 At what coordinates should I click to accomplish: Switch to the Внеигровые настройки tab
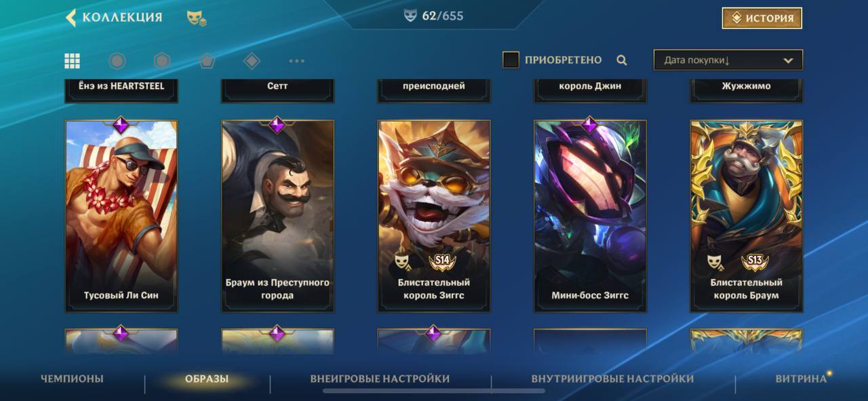point(380,379)
